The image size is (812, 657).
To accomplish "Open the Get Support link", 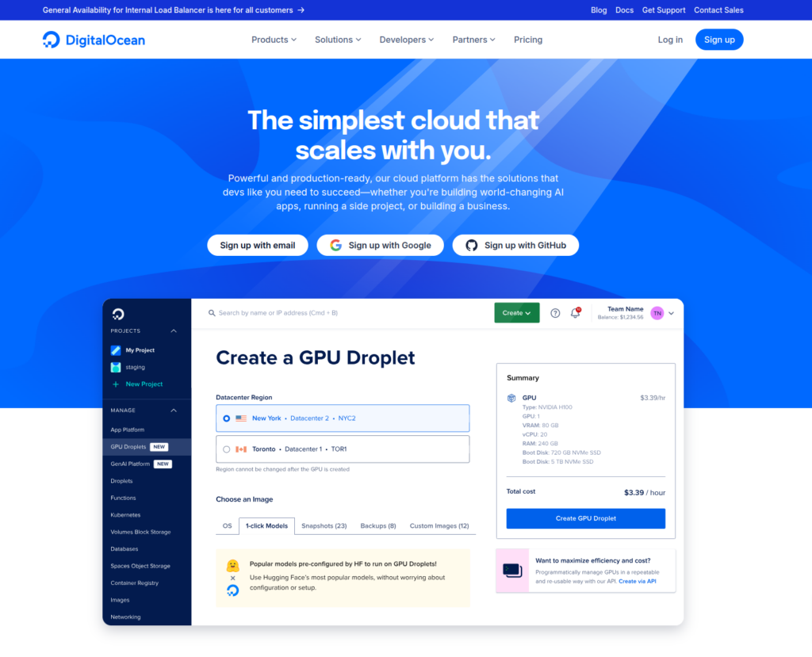I will (664, 10).
